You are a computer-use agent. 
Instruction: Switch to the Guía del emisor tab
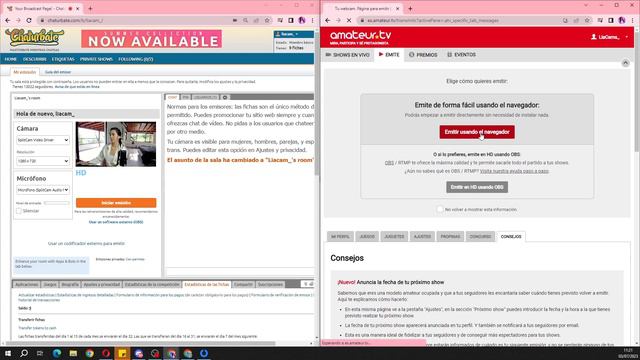(x=58, y=72)
